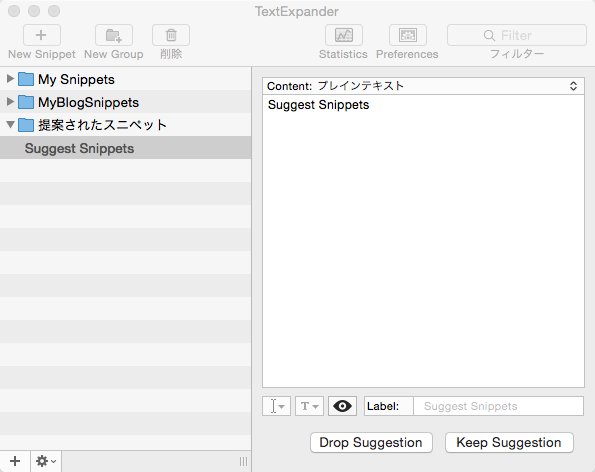Open the Preferences icon
Screen dimensions: 595x472
coord(408,35)
